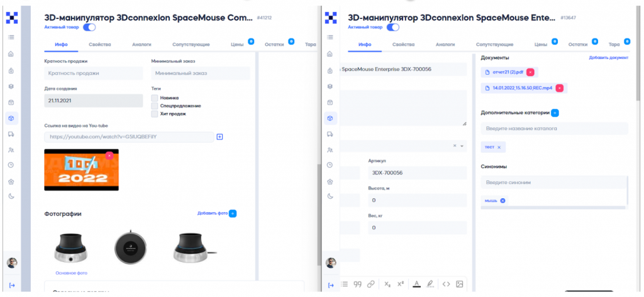Open truck delivery icon in right window sidebar
This screenshot has height=297, width=644.
(330, 134)
